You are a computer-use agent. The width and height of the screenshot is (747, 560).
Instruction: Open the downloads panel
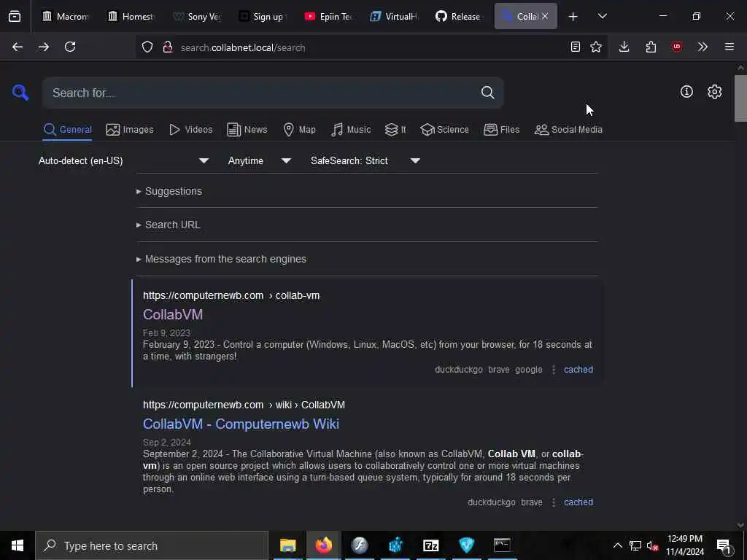[x=624, y=47]
